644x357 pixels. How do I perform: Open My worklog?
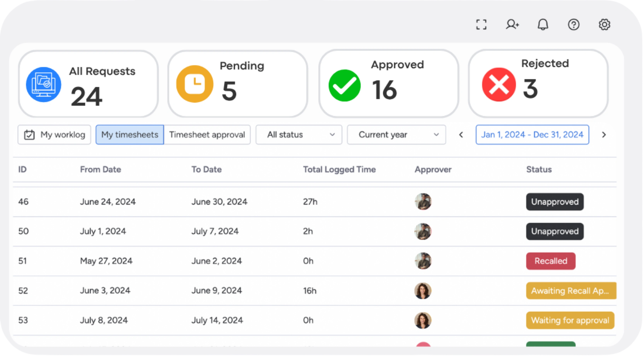[x=54, y=135]
